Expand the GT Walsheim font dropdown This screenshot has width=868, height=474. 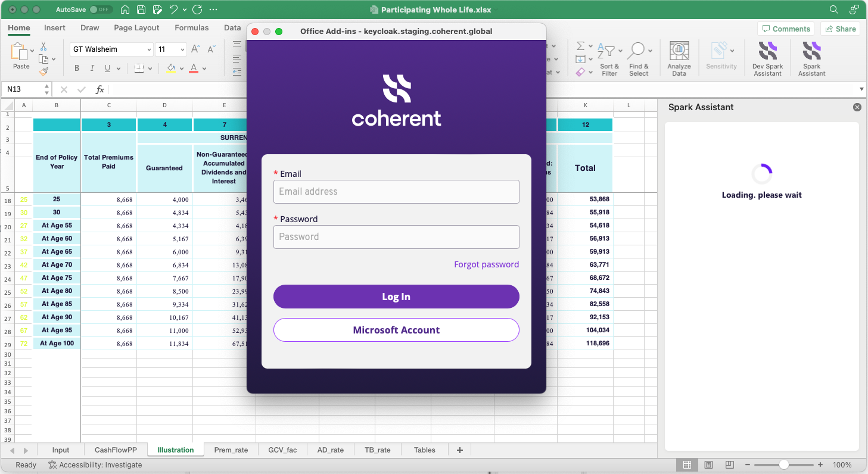pyautogui.click(x=148, y=49)
